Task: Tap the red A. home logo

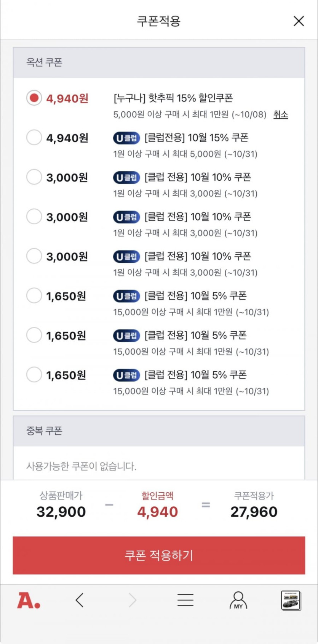Action: 29,601
